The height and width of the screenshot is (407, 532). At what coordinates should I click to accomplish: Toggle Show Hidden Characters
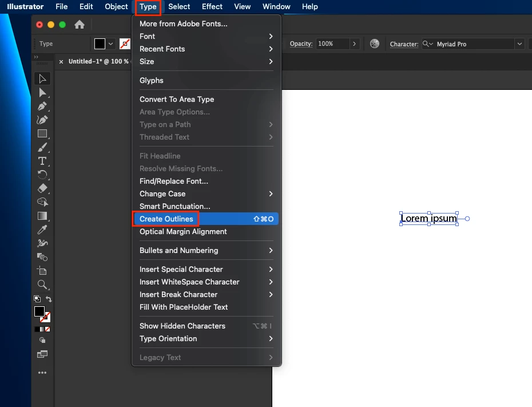[x=207, y=326]
